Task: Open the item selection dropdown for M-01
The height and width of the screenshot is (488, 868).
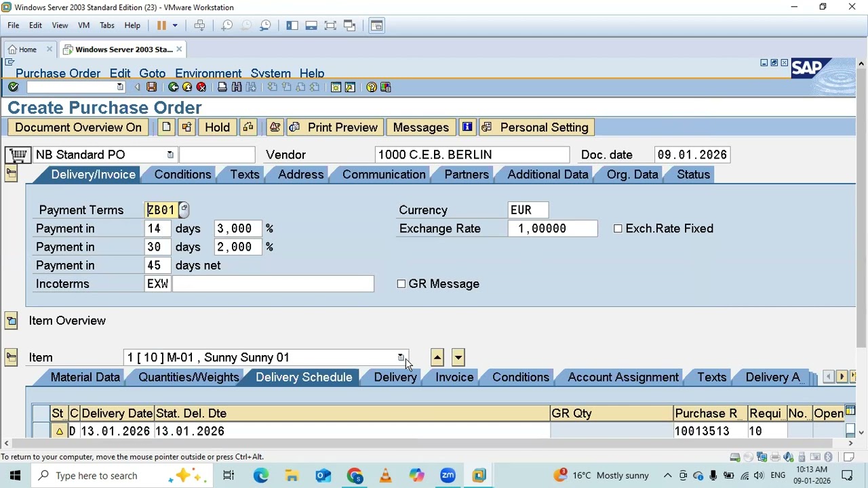Action: click(x=401, y=357)
